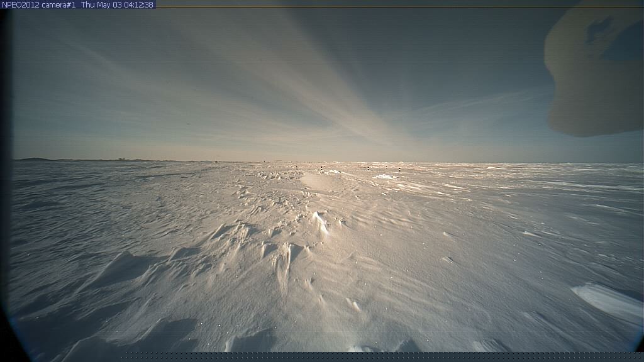The image size is (644, 362).
Task: Click the pointed snow ridge in the center
Action: point(321,222)
